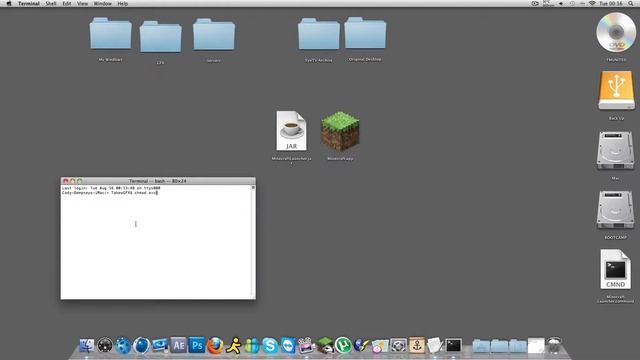Click the Terminal icon in the Dock
The image size is (640, 360).
tap(453, 345)
